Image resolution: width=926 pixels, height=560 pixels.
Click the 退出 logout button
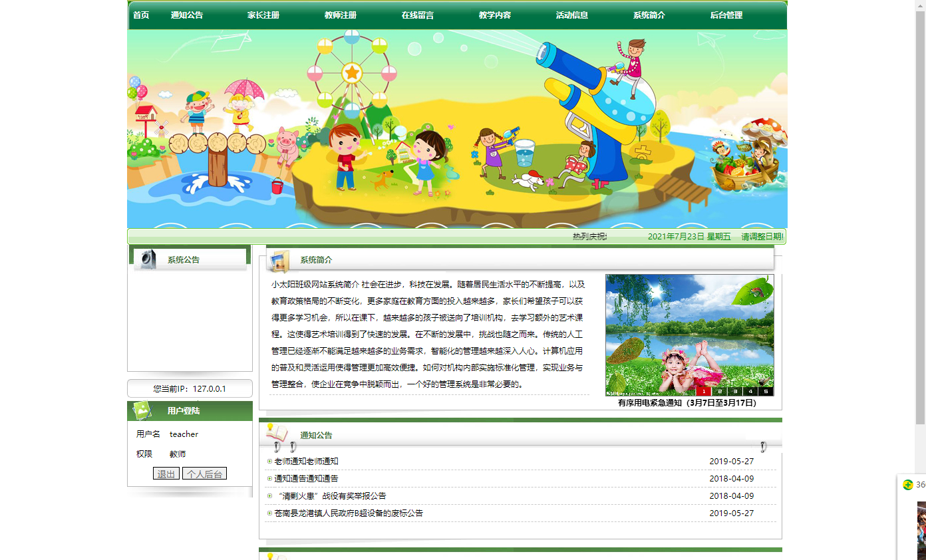166,473
